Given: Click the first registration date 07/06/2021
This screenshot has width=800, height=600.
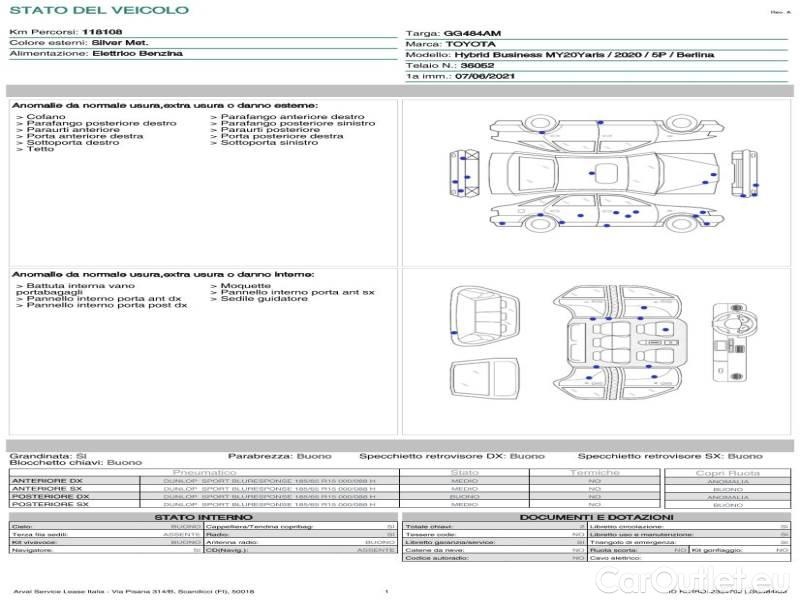Looking at the screenshot, I should coord(485,77).
